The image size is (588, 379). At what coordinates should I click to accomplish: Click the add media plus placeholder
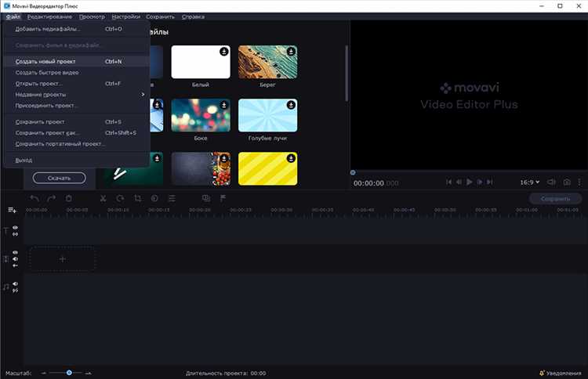click(62, 258)
